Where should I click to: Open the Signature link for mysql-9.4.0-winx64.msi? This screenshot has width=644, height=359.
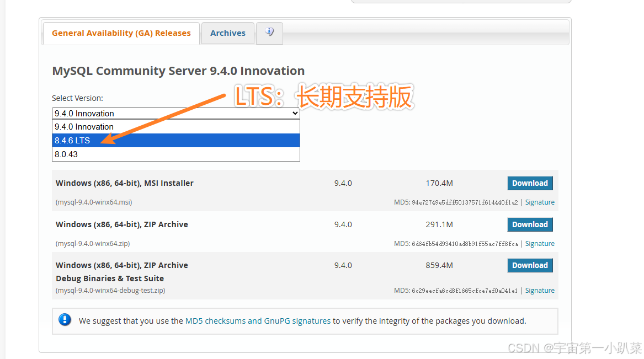[540, 202]
